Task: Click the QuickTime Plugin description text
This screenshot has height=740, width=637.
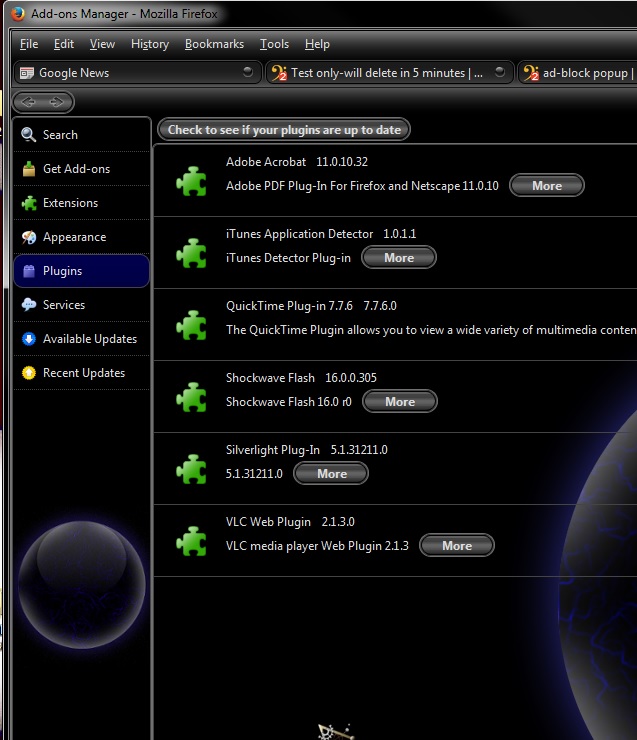Action: click(x=431, y=330)
